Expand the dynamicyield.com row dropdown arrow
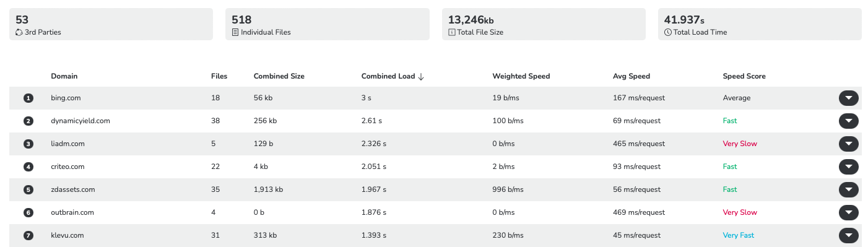Image resolution: width=868 pixels, height=247 pixels. pos(848,121)
